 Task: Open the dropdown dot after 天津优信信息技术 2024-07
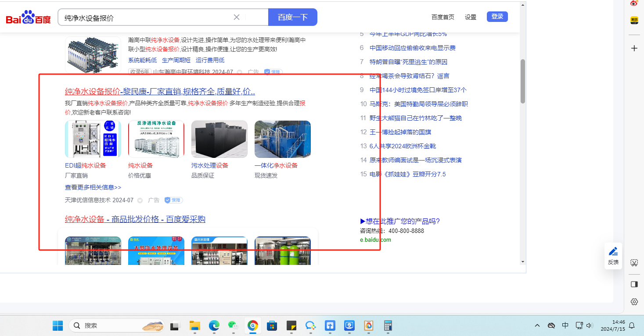point(140,200)
